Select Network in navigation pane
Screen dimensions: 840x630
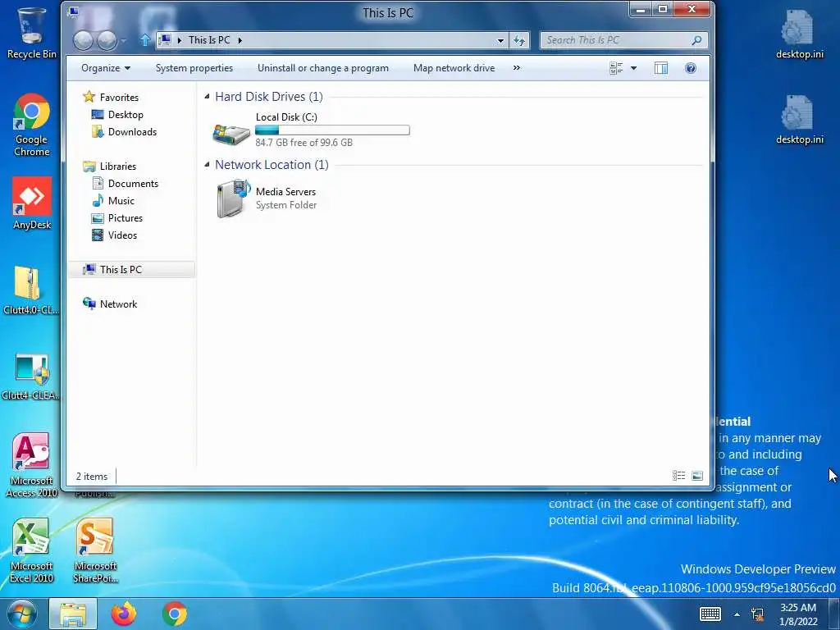coord(118,304)
